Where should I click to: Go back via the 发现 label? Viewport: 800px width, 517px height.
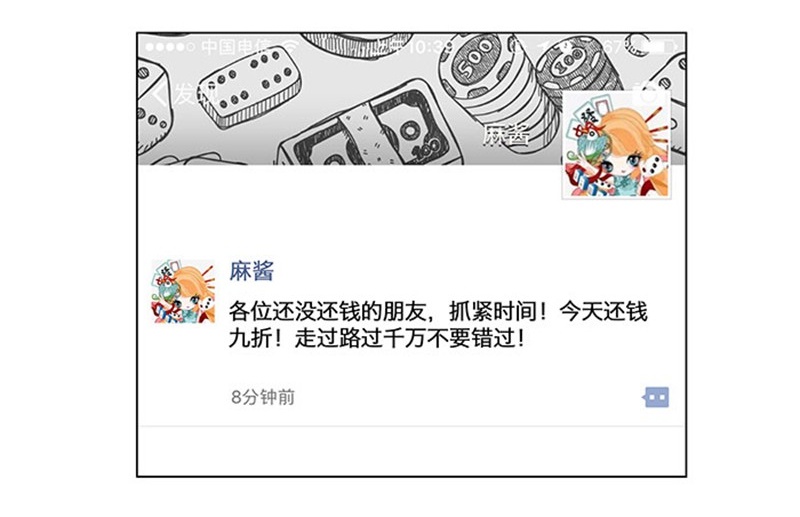196,94
